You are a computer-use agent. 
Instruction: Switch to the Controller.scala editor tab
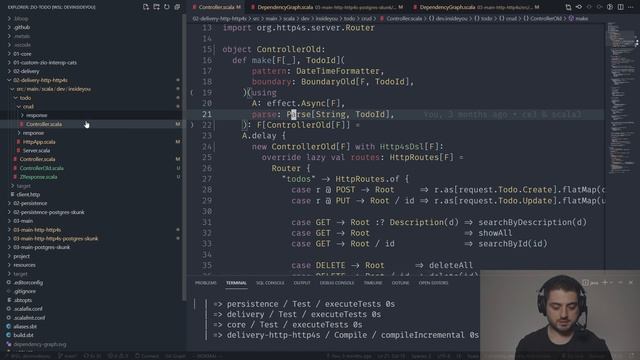pyautogui.click(x=216, y=7)
